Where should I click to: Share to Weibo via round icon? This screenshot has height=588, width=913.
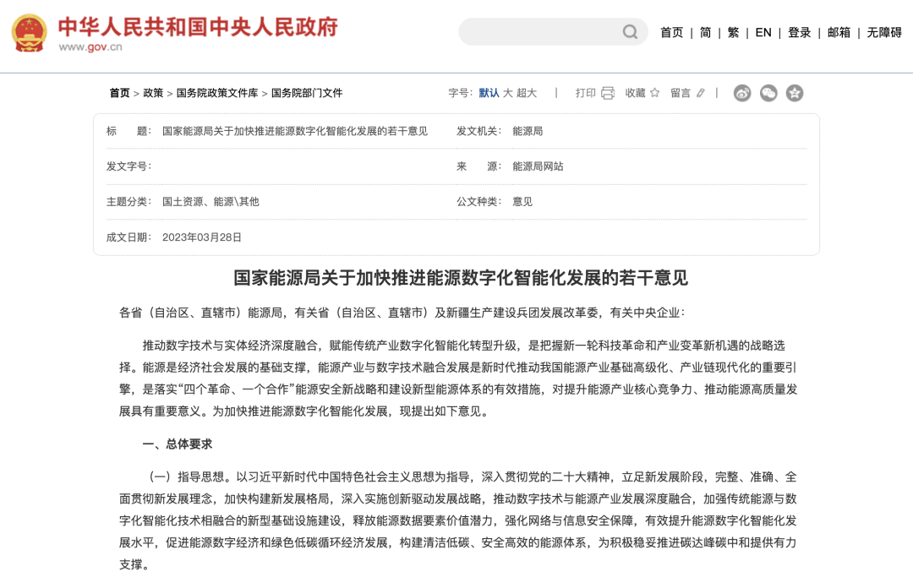[x=742, y=93]
